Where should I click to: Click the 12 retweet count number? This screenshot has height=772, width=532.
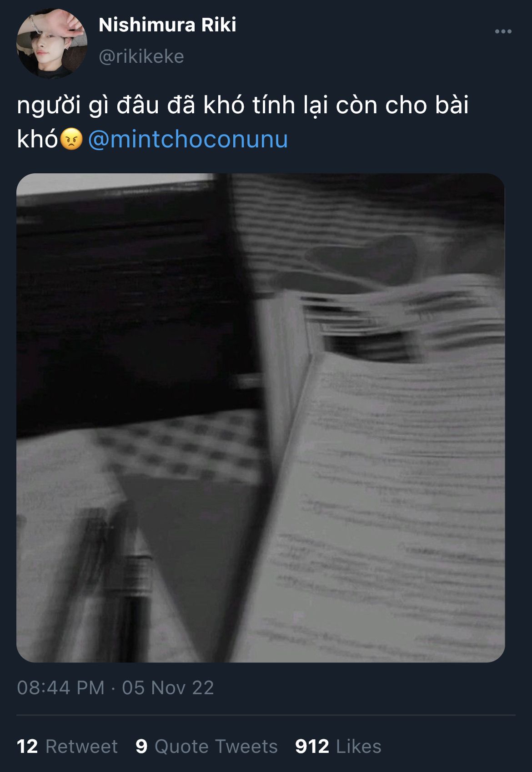27,747
